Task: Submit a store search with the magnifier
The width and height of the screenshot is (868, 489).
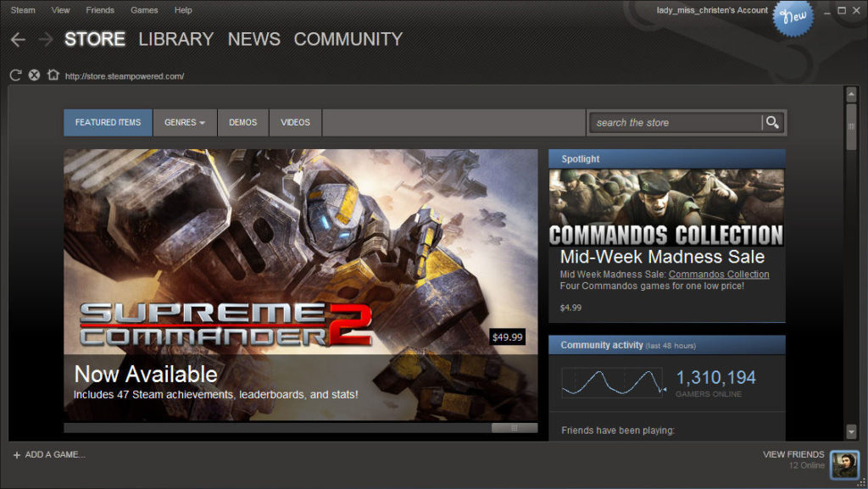Action: [x=771, y=122]
